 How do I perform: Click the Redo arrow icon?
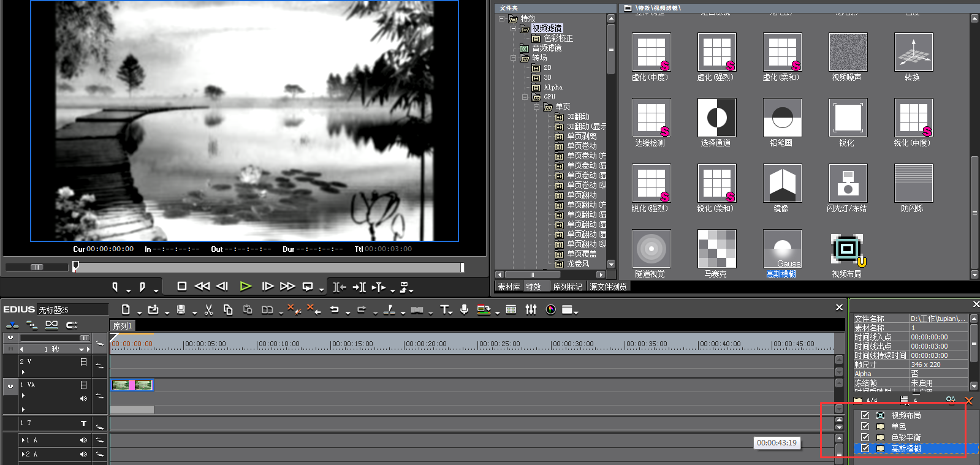[362, 309]
